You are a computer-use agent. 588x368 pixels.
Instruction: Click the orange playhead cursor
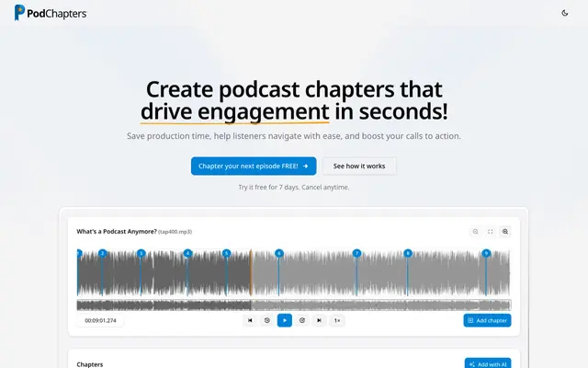(x=251, y=272)
